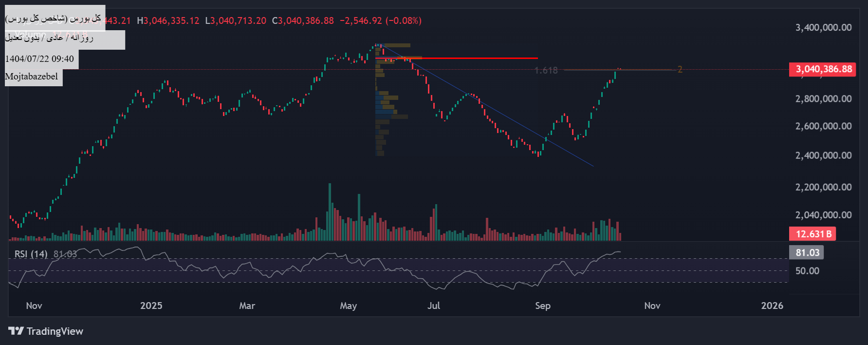The width and height of the screenshot is (868, 345).
Task: Click the 2,200,000.00 price axis label
Action: [x=823, y=187]
